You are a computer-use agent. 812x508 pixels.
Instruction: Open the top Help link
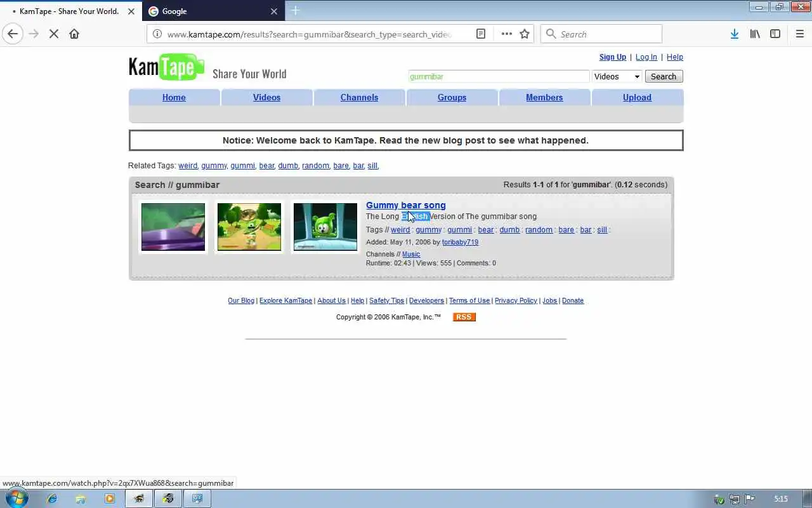675,57
